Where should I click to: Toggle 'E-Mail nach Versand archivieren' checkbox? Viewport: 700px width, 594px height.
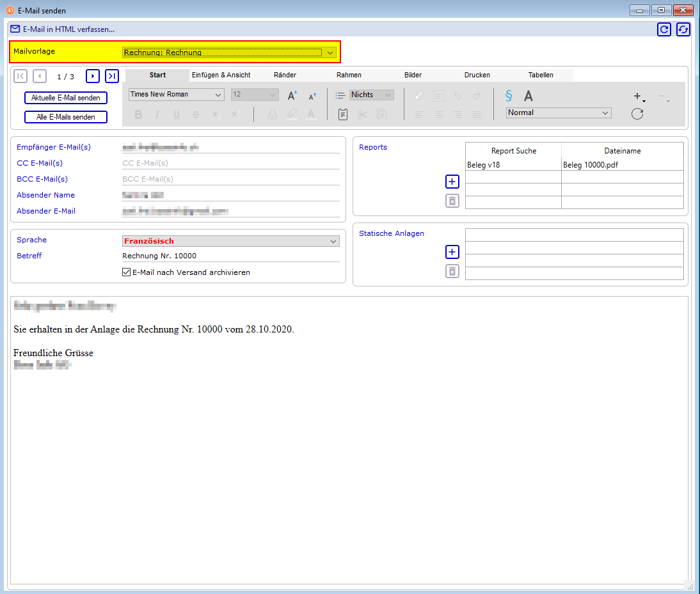(x=126, y=272)
